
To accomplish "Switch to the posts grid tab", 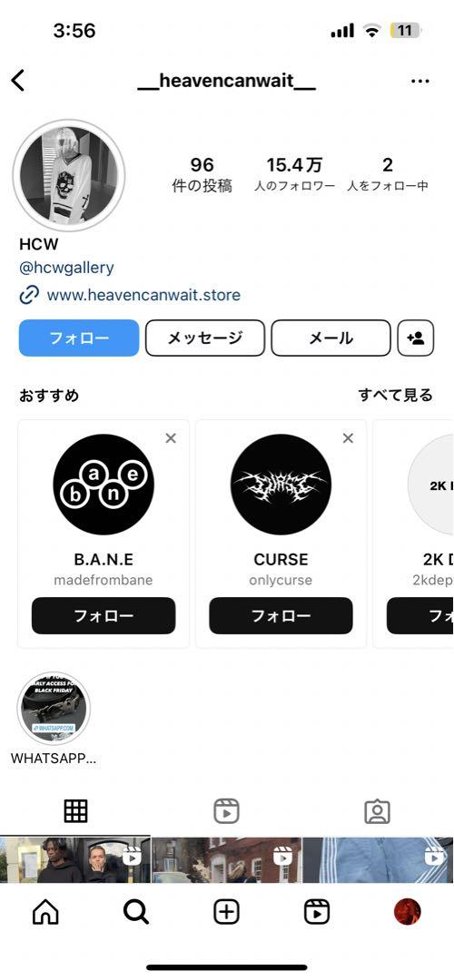I will tap(75, 811).
